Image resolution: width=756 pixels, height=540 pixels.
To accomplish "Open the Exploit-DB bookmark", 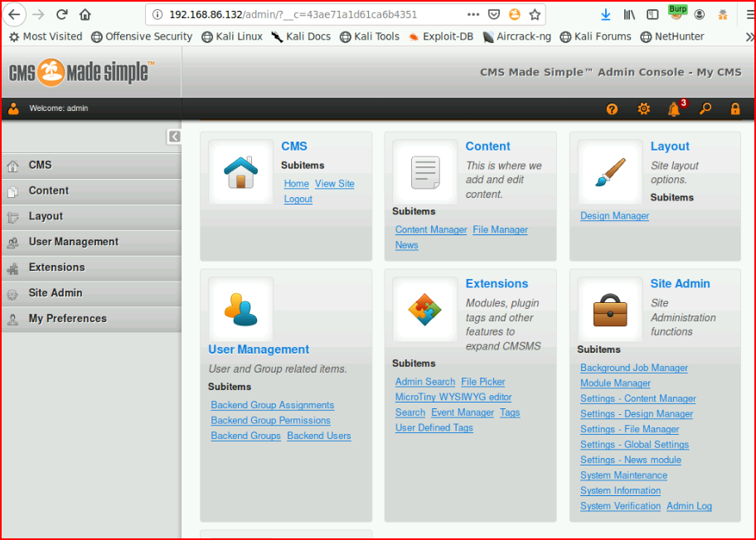I will click(x=441, y=36).
